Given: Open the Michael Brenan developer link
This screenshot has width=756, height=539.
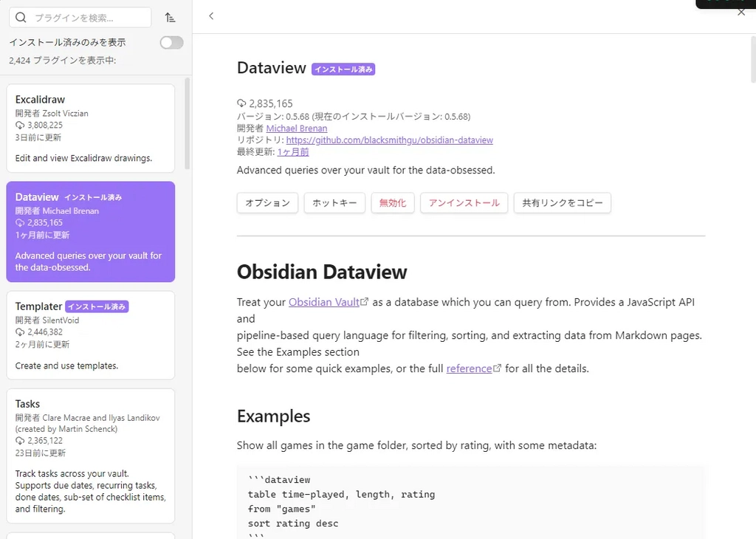Looking at the screenshot, I should 297,128.
